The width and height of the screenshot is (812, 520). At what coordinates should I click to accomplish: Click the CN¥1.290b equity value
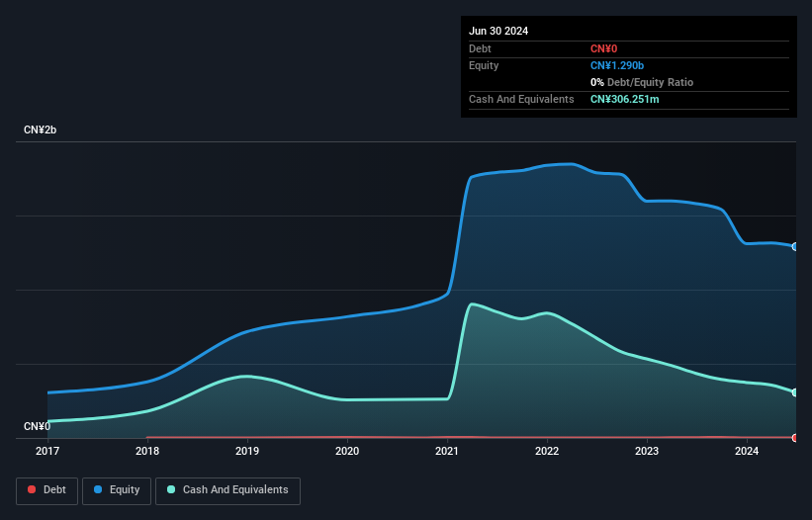coord(617,65)
